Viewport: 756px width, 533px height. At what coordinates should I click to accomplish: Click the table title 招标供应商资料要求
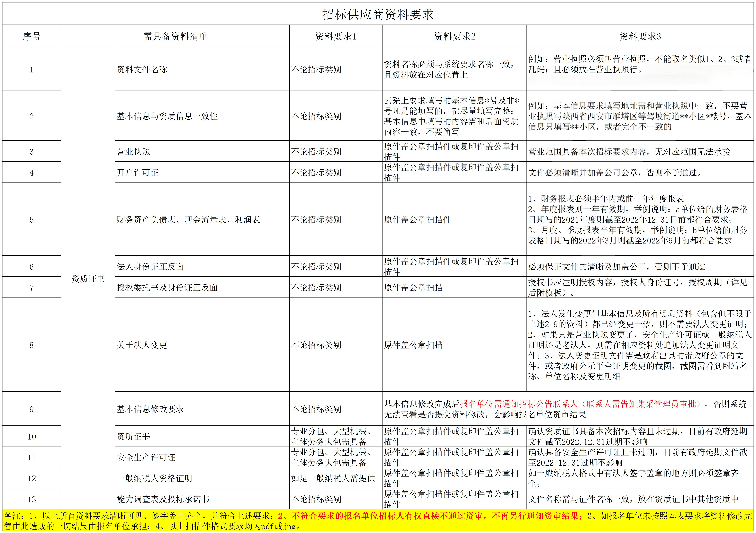(x=378, y=15)
